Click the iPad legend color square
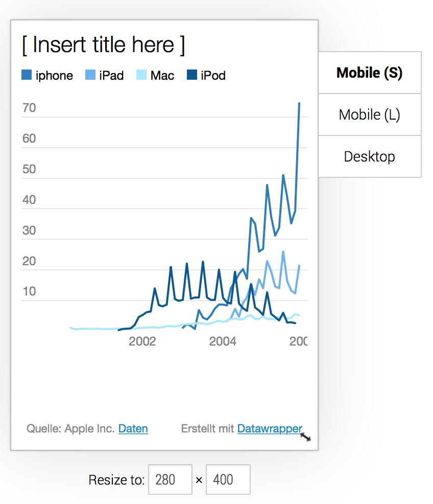This screenshot has height=504, width=433. (90, 75)
